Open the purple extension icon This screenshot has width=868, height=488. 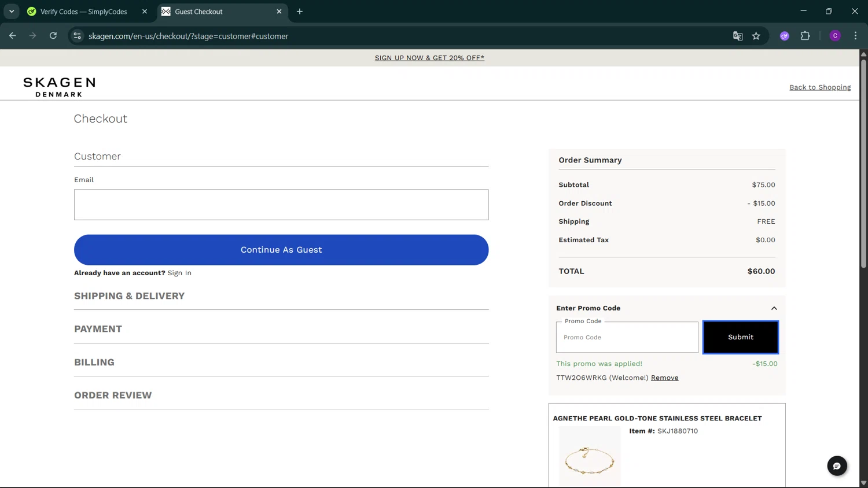point(785,36)
